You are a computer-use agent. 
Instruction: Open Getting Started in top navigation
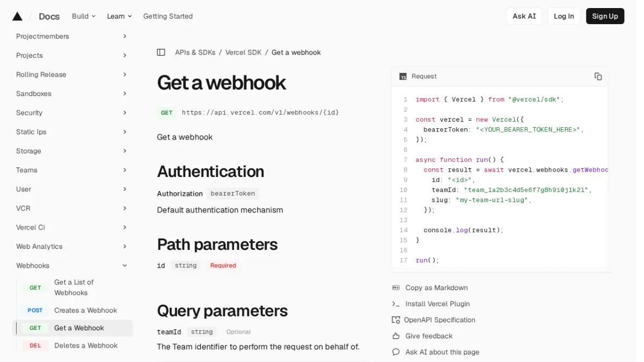[x=168, y=16]
